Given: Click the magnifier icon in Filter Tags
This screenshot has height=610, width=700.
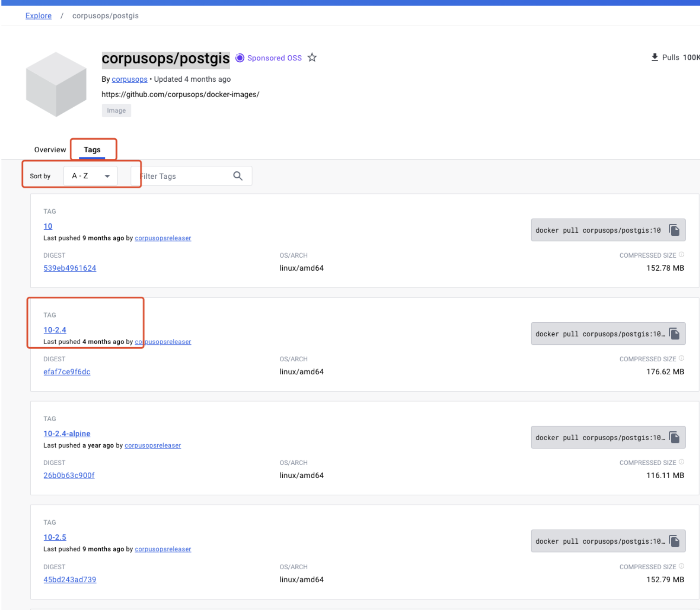Looking at the screenshot, I should coord(238,176).
